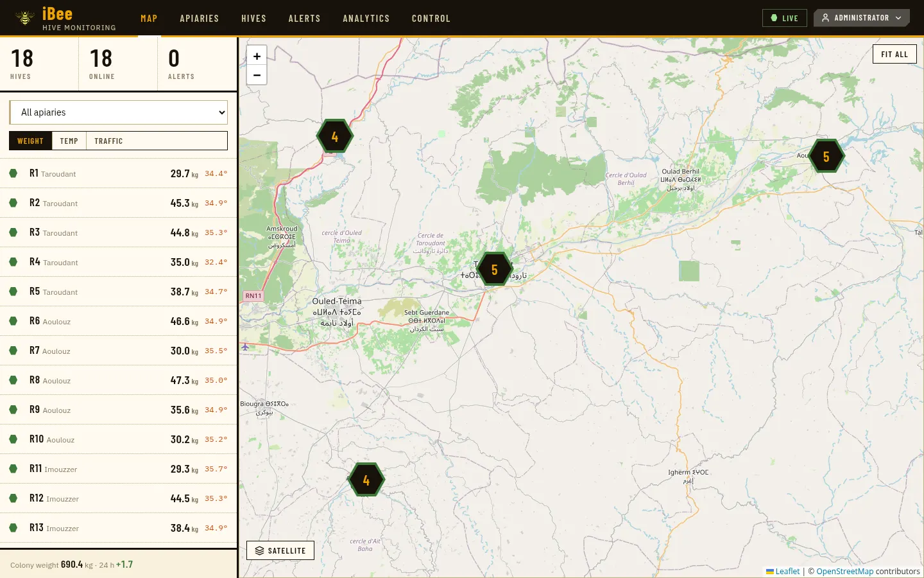Click the R8 hive status hexagon
This screenshot has height=578, width=924.
pyautogui.click(x=13, y=380)
